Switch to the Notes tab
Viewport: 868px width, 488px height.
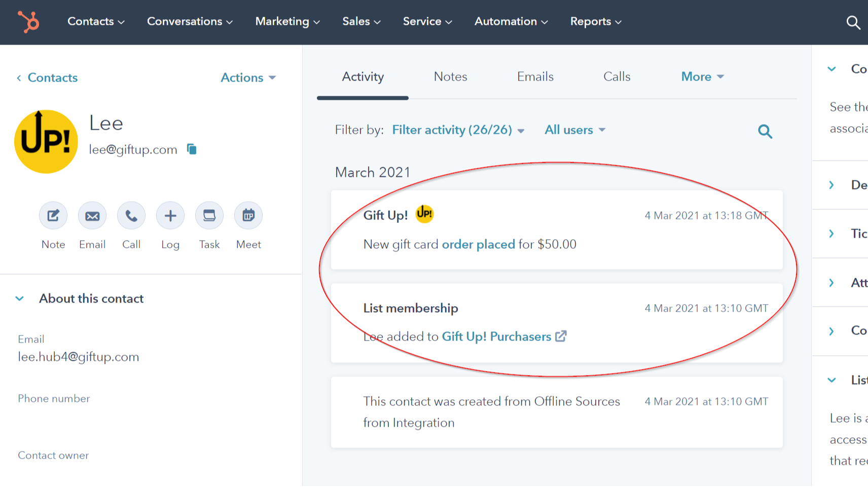450,77
